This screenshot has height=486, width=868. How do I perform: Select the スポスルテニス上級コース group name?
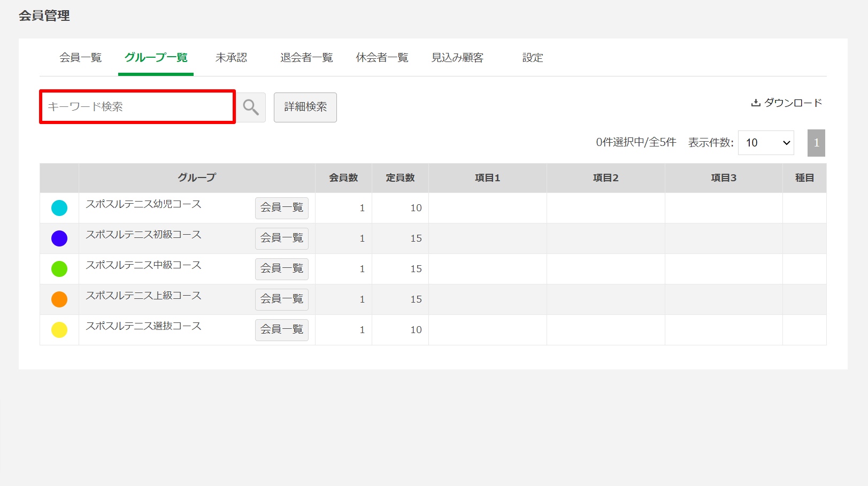coord(144,296)
